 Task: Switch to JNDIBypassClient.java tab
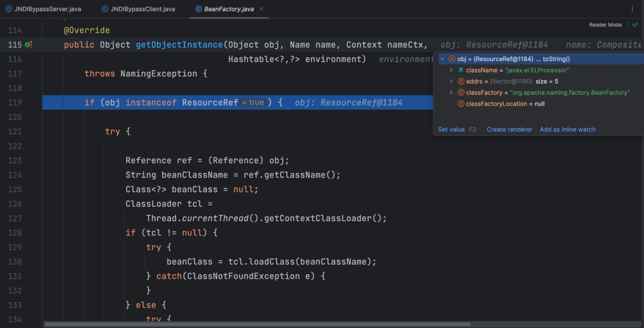coord(138,9)
